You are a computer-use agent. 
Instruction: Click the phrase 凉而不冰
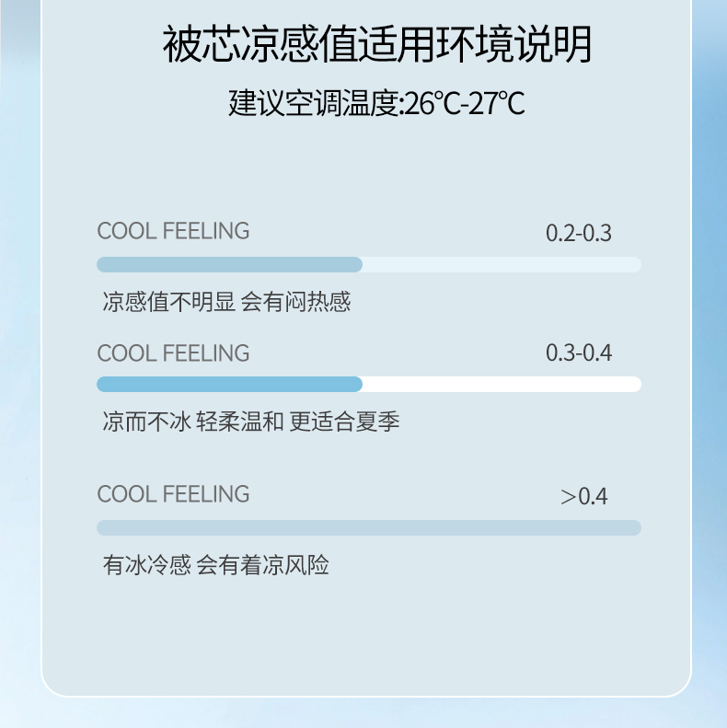[x=146, y=422]
